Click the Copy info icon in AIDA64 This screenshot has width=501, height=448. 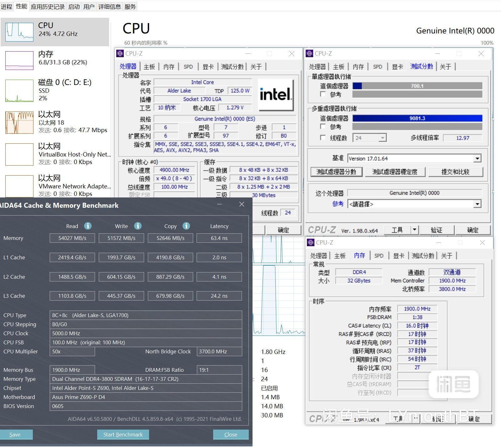186,226
